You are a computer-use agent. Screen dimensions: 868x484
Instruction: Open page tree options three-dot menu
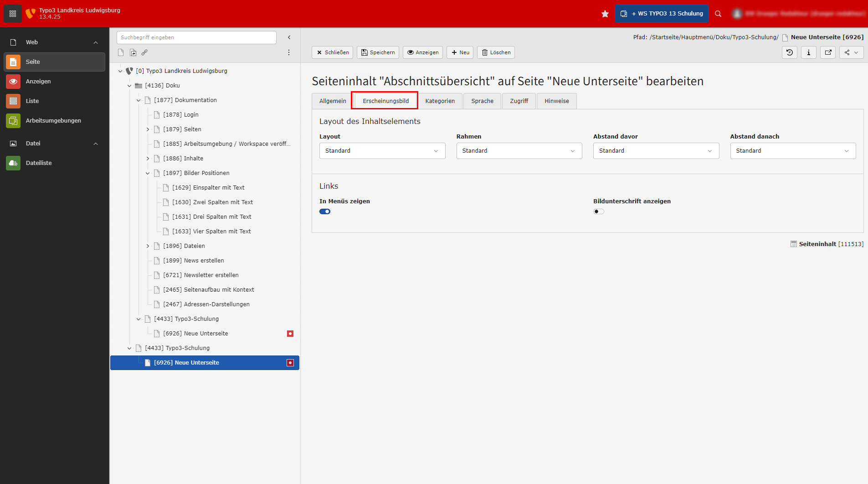[288, 52]
